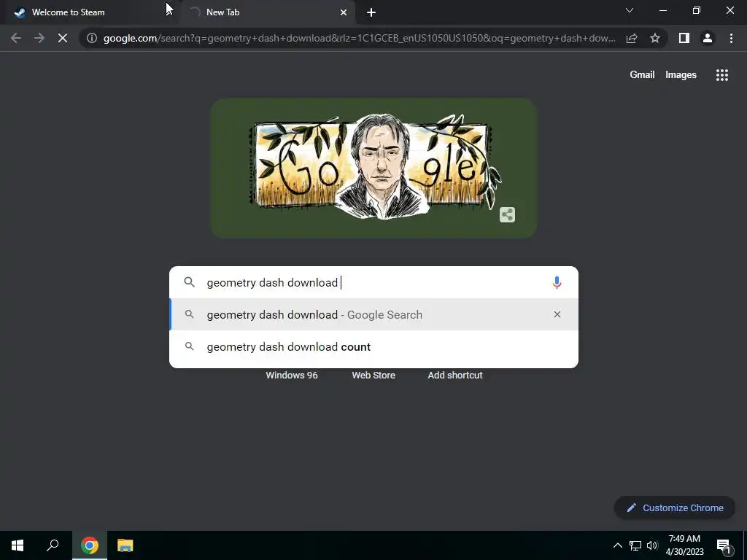Switch to Welcome to Steam tab

pos(90,12)
